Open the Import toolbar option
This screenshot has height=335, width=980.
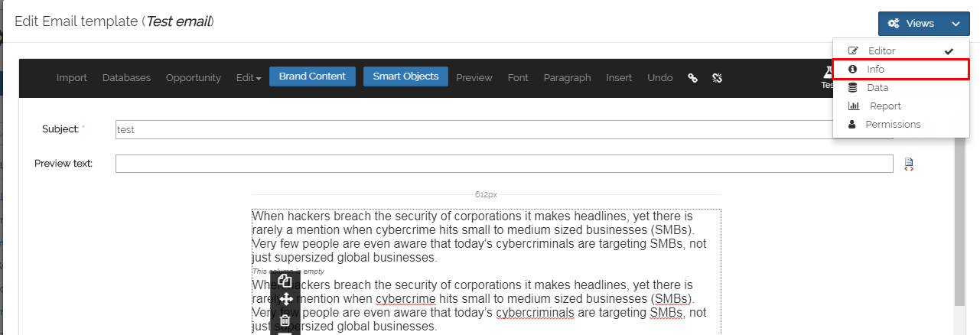click(x=72, y=77)
